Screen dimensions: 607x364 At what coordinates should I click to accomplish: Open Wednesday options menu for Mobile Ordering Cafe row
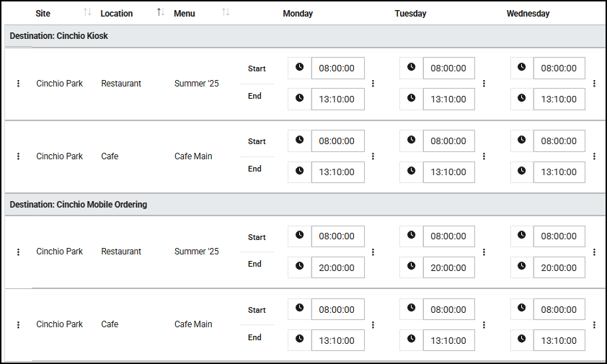click(x=594, y=325)
